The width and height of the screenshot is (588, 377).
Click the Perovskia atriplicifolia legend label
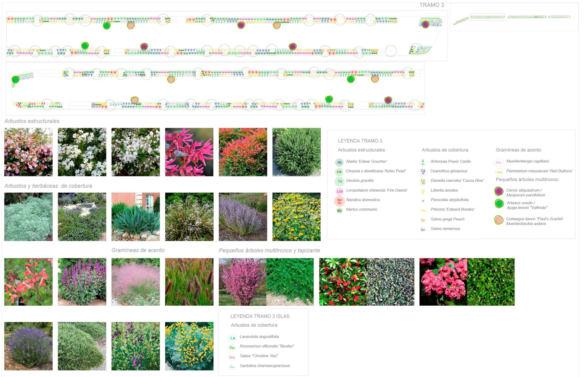pos(449,200)
